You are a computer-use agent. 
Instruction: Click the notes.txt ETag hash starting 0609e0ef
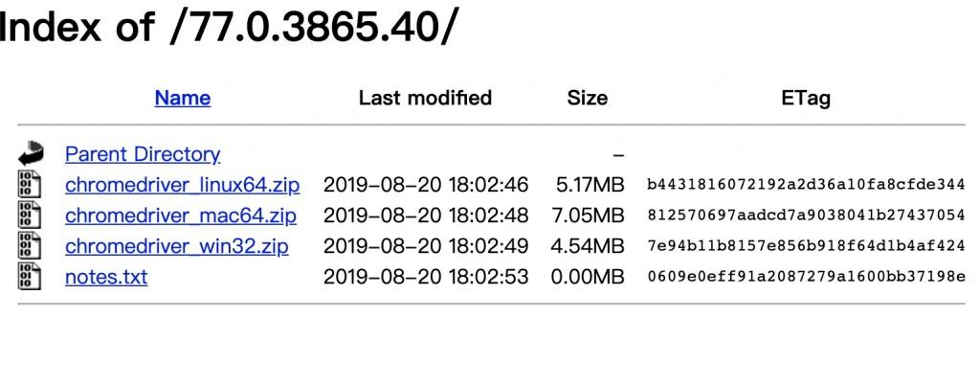tap(806, 277)
